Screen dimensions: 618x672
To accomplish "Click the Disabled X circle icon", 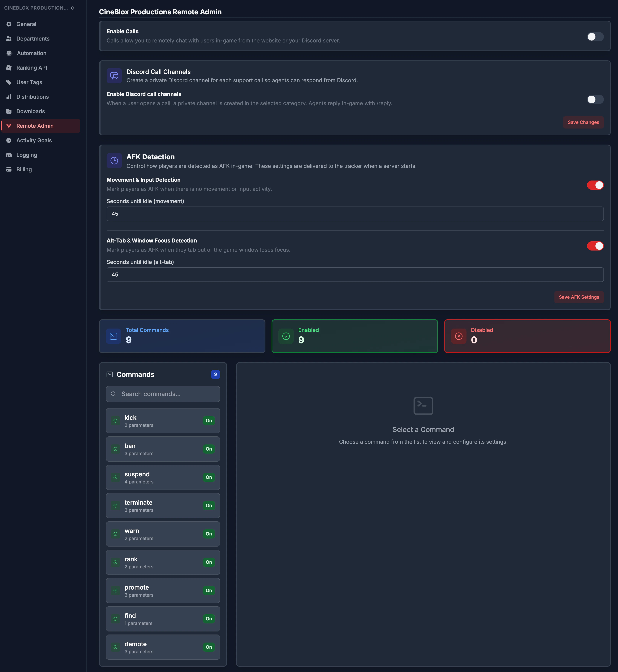I will tap(459, 336).
